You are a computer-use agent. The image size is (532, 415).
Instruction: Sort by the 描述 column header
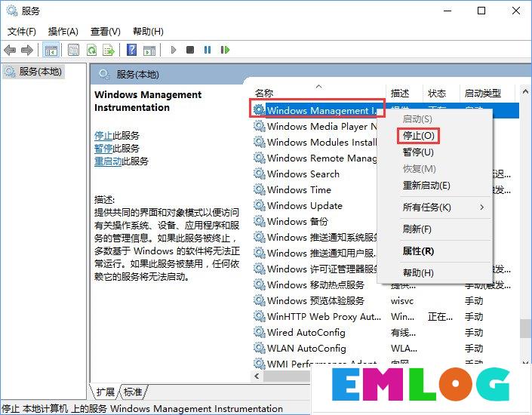click(404, 93)
